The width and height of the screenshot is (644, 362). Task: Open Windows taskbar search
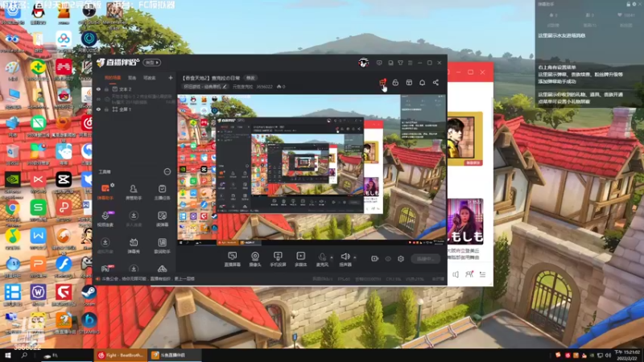pos(24,356)
